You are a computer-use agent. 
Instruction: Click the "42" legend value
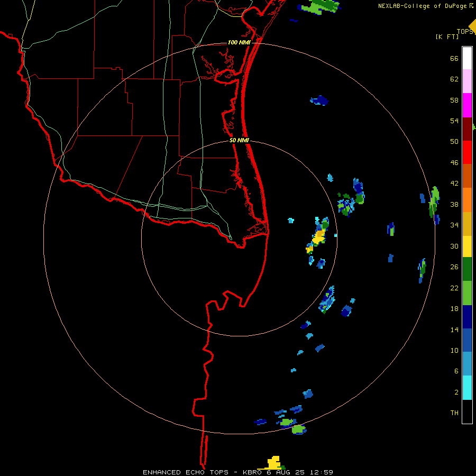click(454, 184)
